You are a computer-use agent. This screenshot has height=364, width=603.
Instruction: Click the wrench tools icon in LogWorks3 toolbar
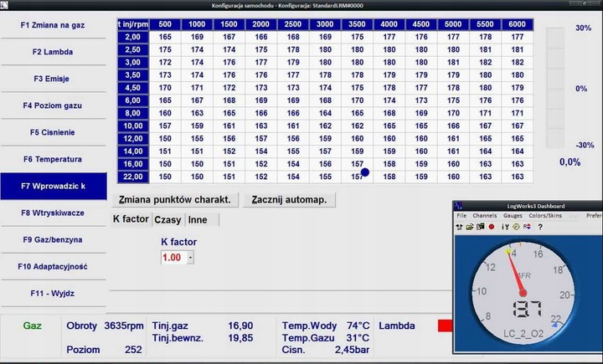point(505,227)
